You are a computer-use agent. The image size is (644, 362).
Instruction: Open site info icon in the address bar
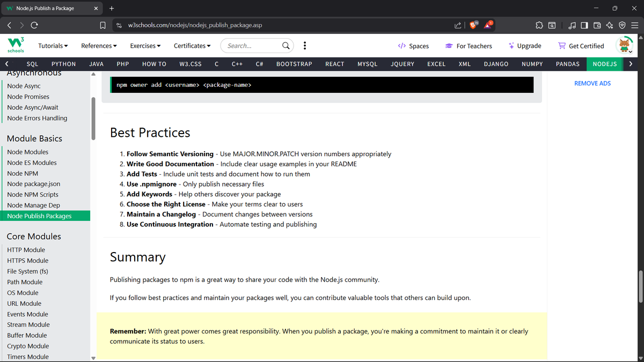pyautogui.click(x=119, y=25)
